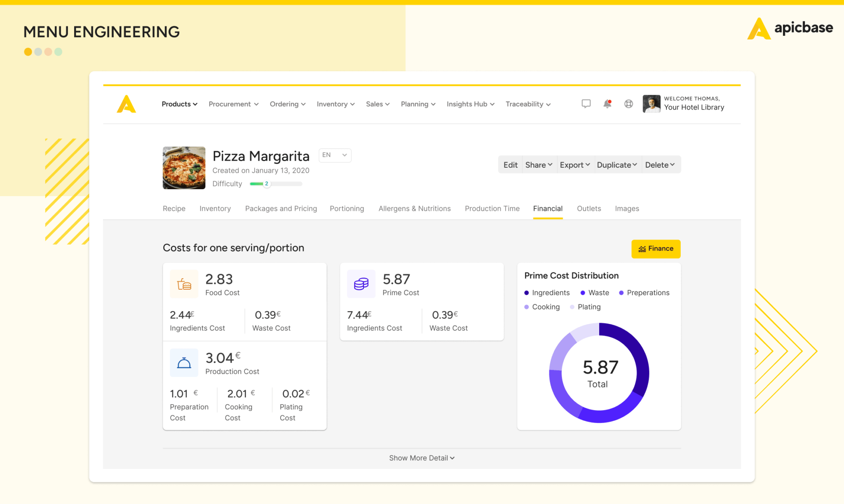The height and width of the screenshot is (504, 844).
Task: Open the EN language dropdown
Action: (x=335, y=155)
